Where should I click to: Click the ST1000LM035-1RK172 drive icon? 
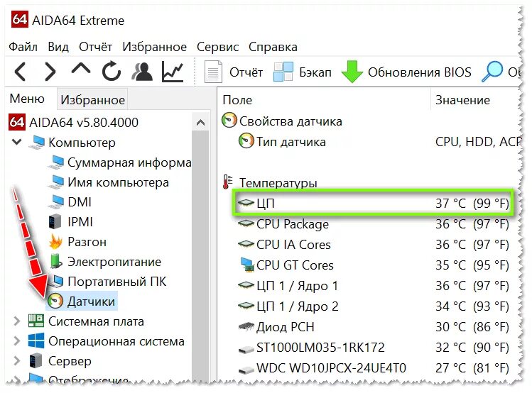pos(246,348)
